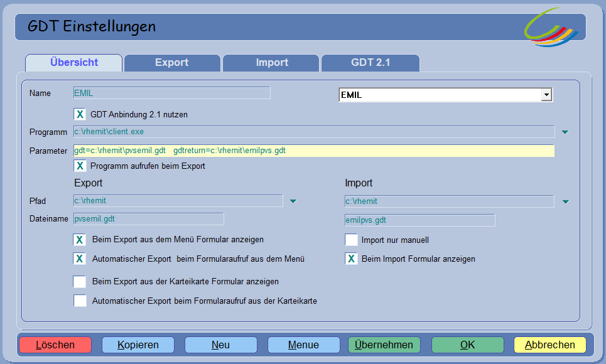Screen dimensions: 606x364
Task: Toggle GDT Anbindung 2.1 nutzen checkbox
Action: [x=80, y=114]
